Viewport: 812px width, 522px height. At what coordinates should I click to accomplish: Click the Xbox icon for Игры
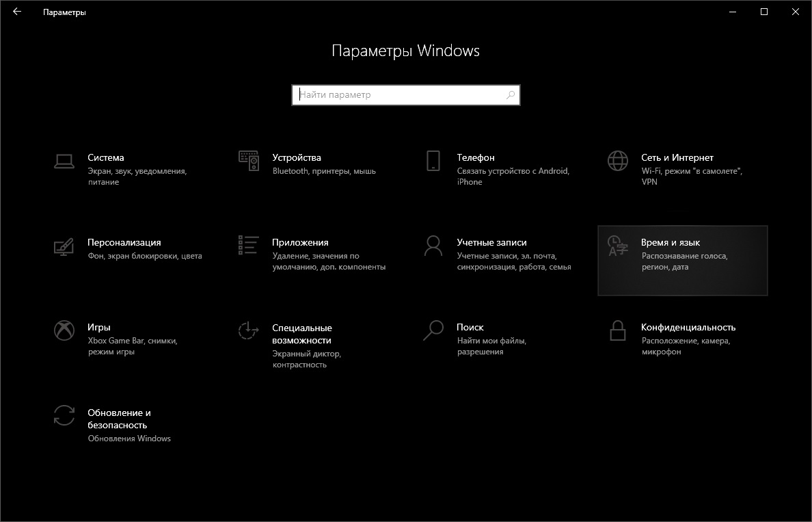[x=64, y=330]
